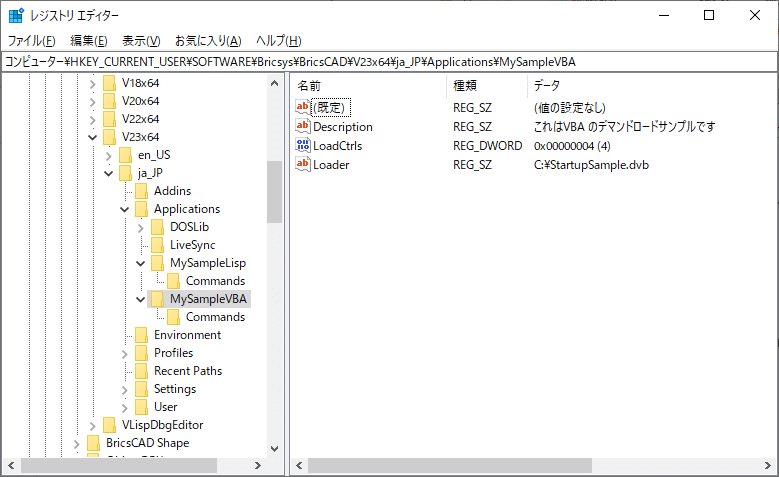Select the LoadCtrls DWORD binary icon
The width and height of the screenshot is (779, 477).
303,145
